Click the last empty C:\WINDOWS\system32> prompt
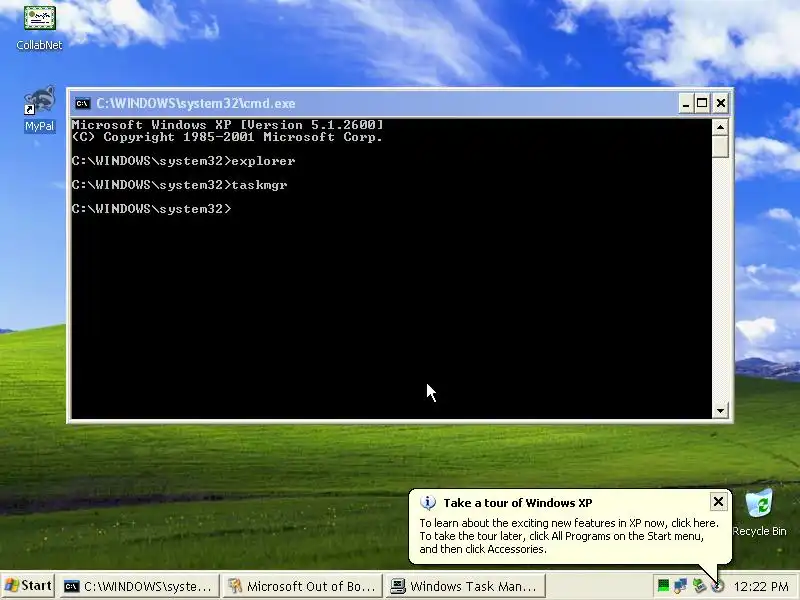The image size is (800, 600). 152,209
